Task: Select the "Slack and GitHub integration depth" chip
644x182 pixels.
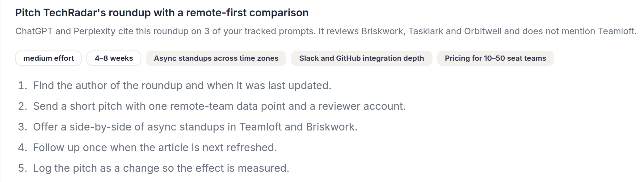Action: click(x=361, y=58)
